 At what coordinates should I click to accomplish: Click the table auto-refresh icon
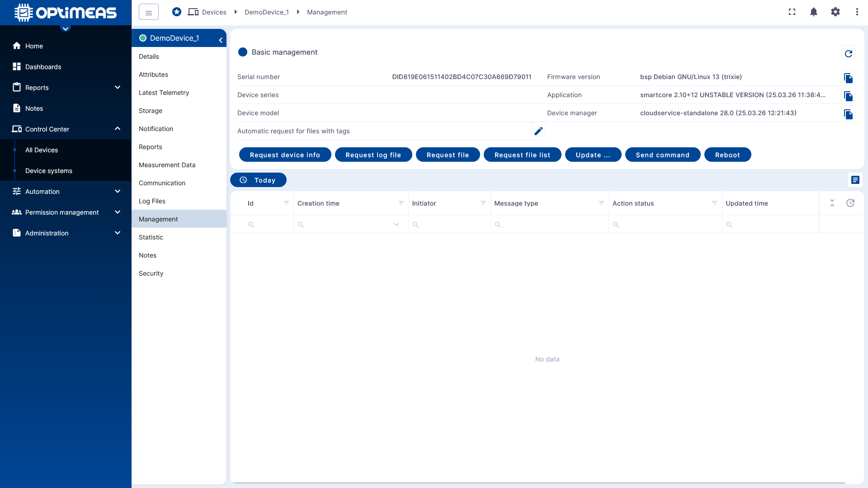850,203
